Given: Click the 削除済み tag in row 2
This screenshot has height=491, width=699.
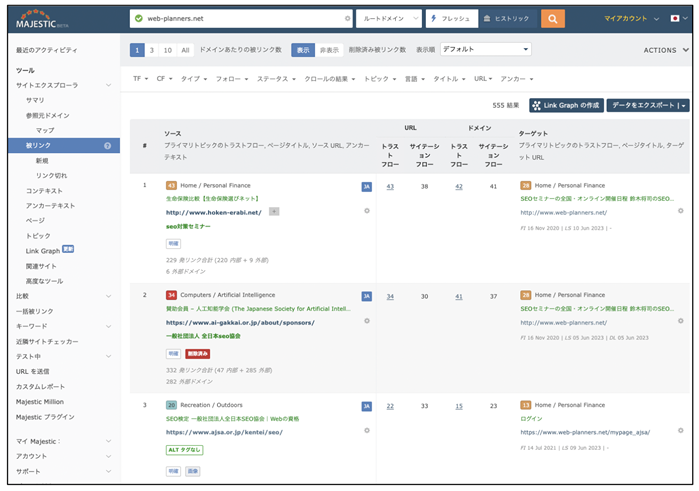Looking at the screenshot, I should pos(197,354).
